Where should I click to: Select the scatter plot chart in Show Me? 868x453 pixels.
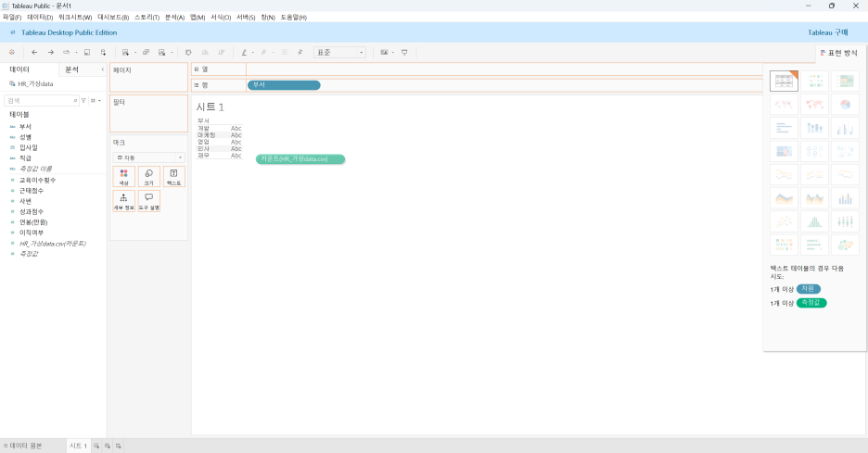point(784,221)
